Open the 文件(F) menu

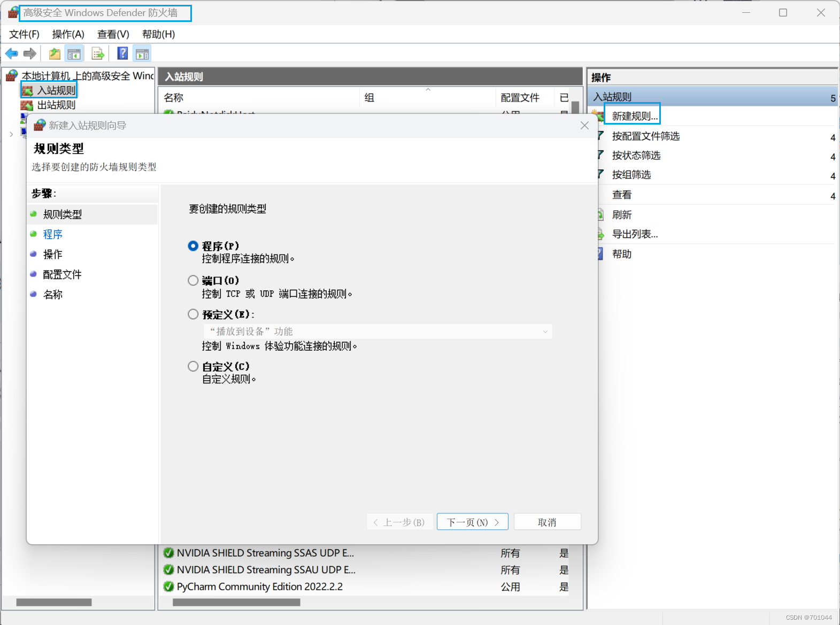coord(24,34)
